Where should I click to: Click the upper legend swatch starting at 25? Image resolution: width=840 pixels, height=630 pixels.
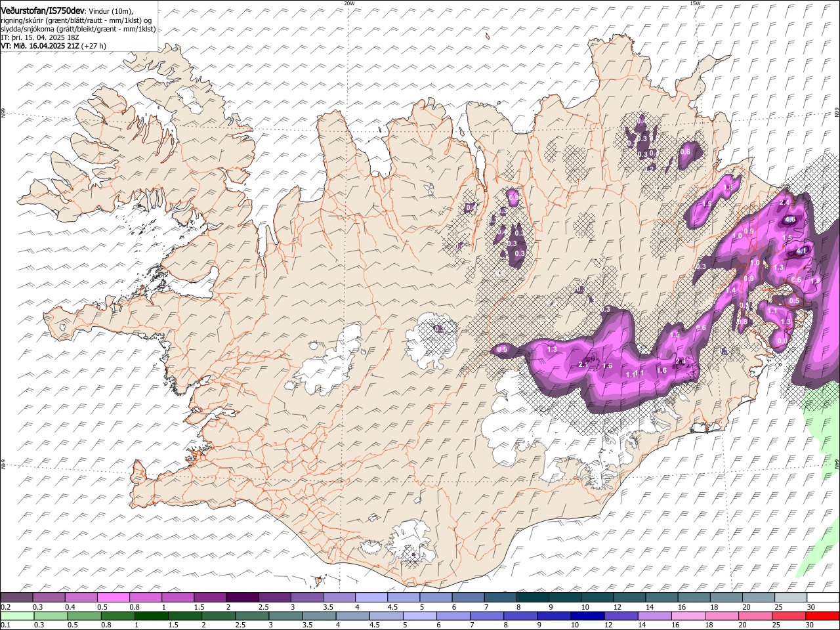(x=791, y=597)
